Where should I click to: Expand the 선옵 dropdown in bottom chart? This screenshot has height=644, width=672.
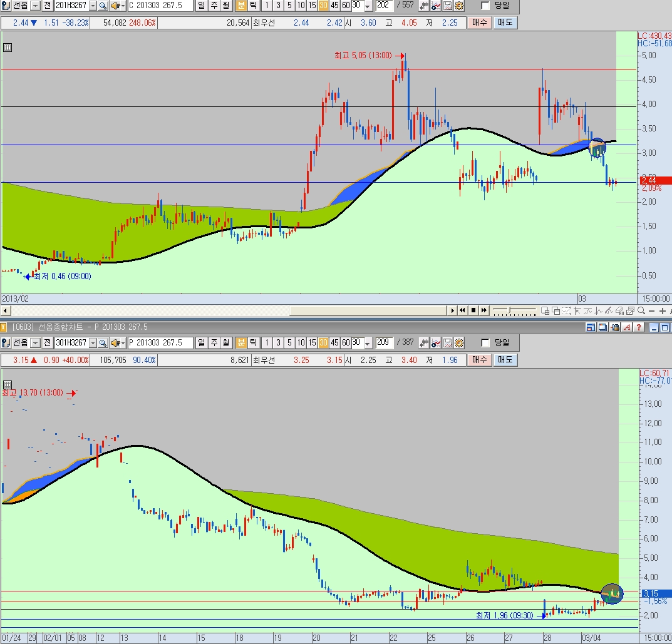point(35,342)
